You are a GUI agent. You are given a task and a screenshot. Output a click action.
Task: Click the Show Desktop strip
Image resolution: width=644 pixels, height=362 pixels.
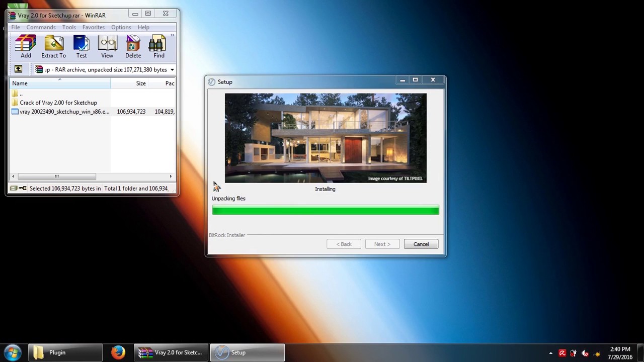coord(640,353)
